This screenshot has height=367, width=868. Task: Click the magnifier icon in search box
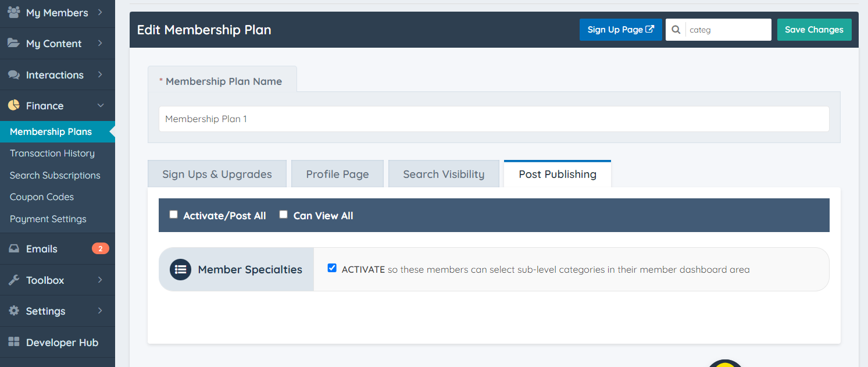(676, 30)
